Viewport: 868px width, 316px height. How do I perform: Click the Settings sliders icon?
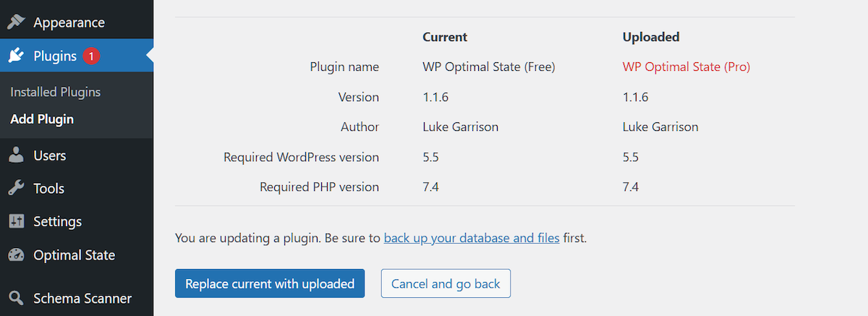pyautogui.click(x=16, y=222)
